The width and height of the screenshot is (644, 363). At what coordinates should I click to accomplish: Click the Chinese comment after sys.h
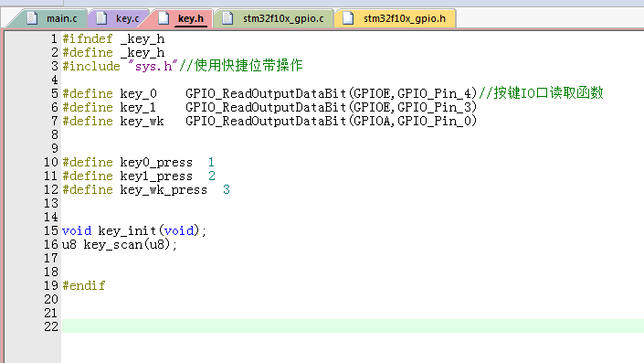241,66
